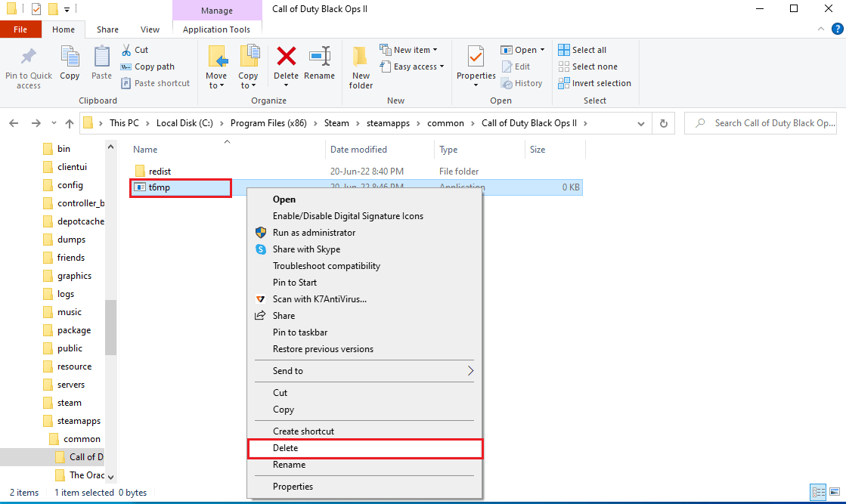The width and height of the screenshot is (846, 504).
Task: Click the New folder icon
Action: tap(360, 57)
